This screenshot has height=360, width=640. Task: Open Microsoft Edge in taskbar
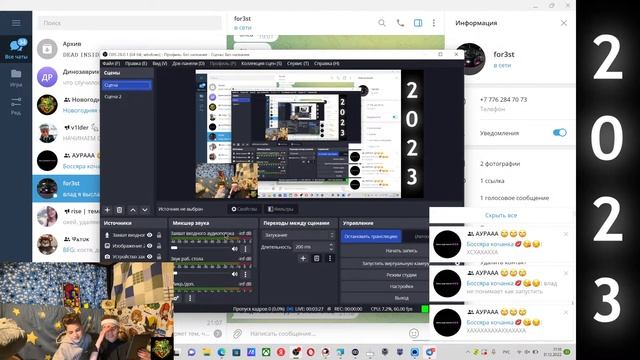(x=222, y=352)
